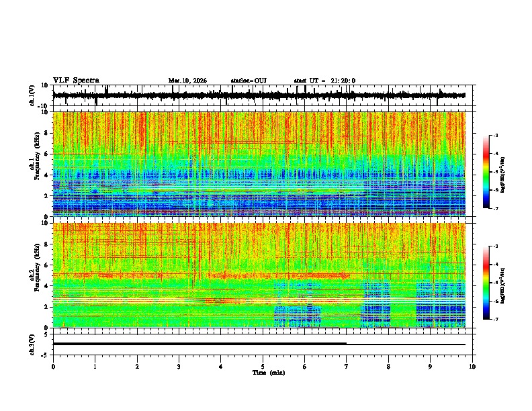Click time axis tick label "3"
This screenshot has width=532, height=411.
click(x=179, y=367)
